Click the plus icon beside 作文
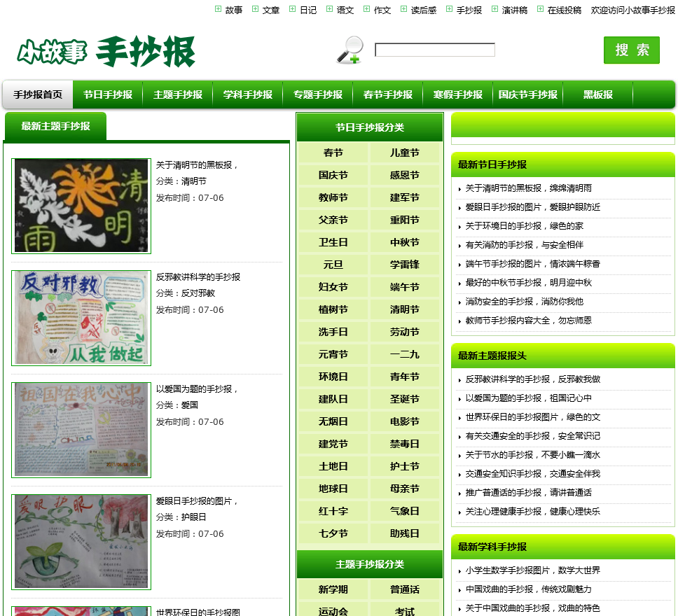Screen dimensions: 678x616 pos(367,9)
